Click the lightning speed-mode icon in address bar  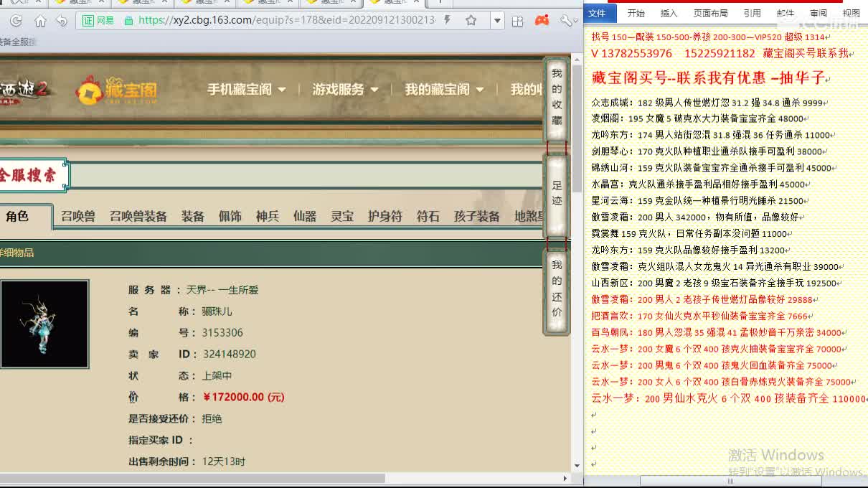coord(448,21)
